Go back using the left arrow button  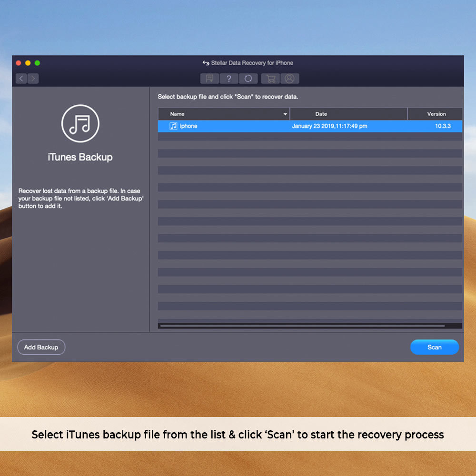point(21,79)
